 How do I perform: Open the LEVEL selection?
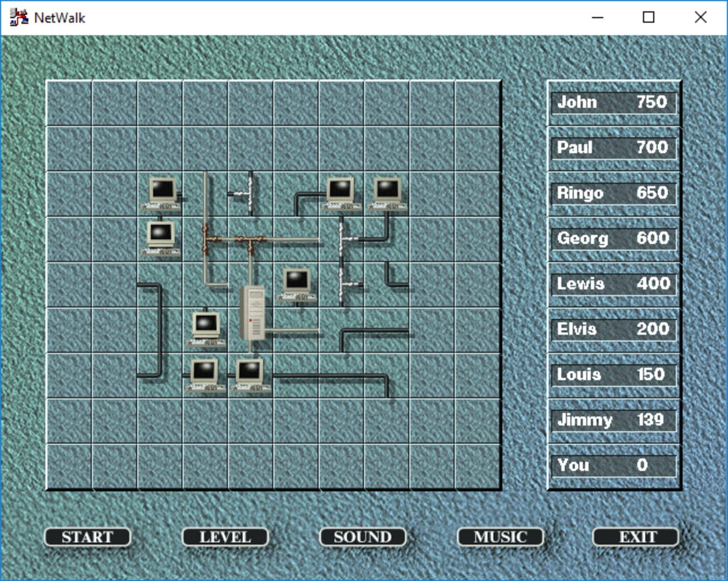(x=224, y=537)
